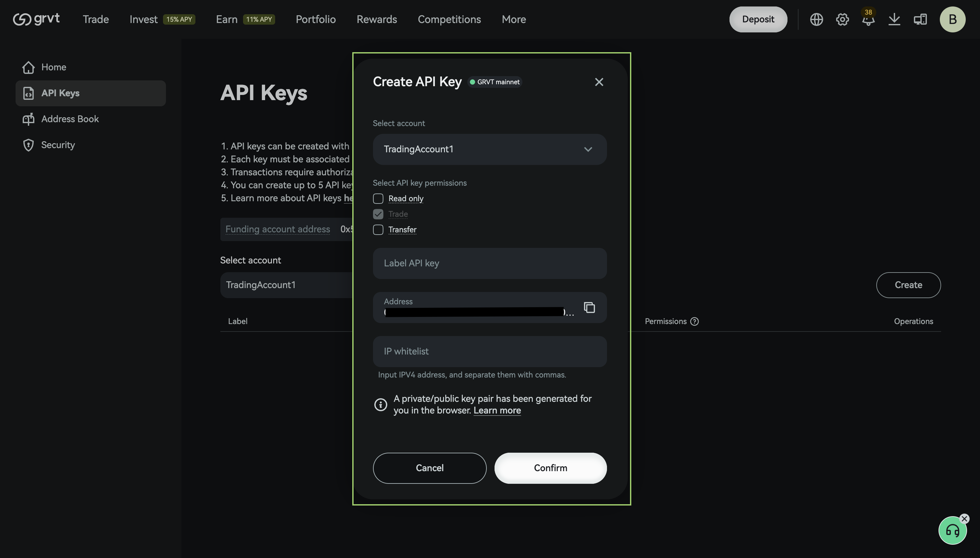Click the GRVT mainnet badge
The image size is (980, 558).
point(495,82)
